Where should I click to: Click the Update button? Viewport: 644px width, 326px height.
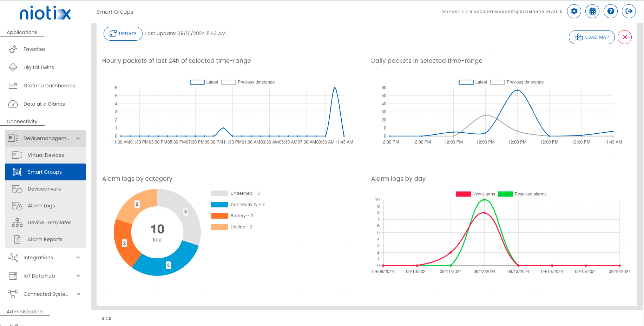(x=123, y=34)
